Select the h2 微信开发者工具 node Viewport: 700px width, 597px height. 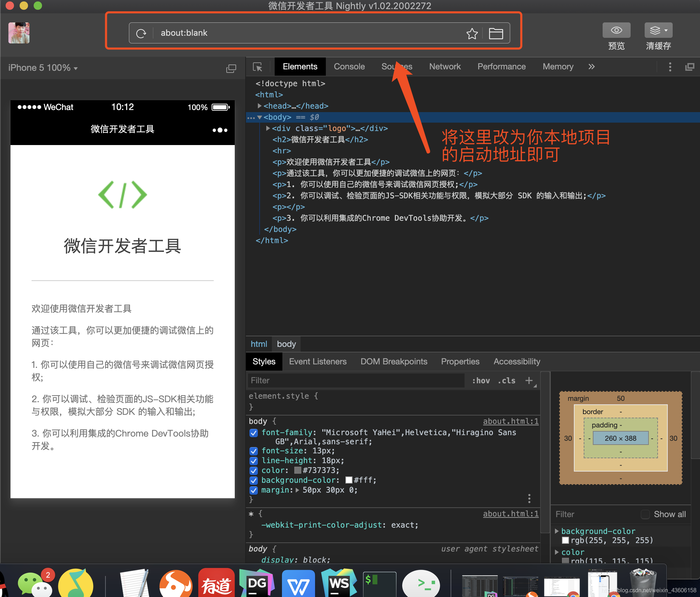(x=320, y=139)
